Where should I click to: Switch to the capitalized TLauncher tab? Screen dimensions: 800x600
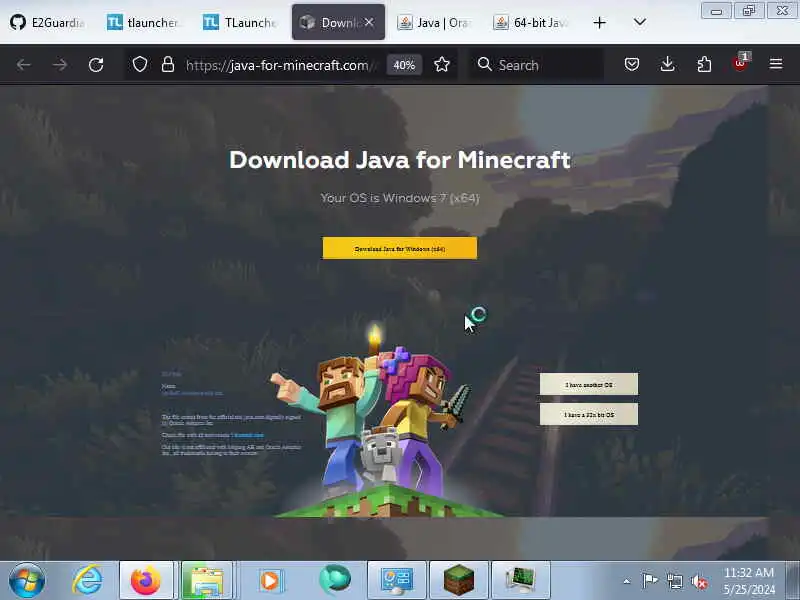click(x=239, y=22)
